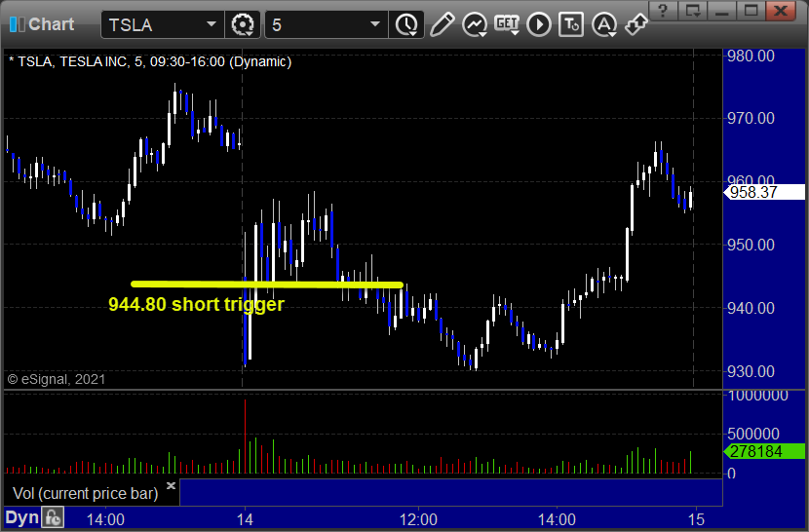Maximize the chart window
The width and height of the screenshot is (809, 532).
[x=751, y=10]
